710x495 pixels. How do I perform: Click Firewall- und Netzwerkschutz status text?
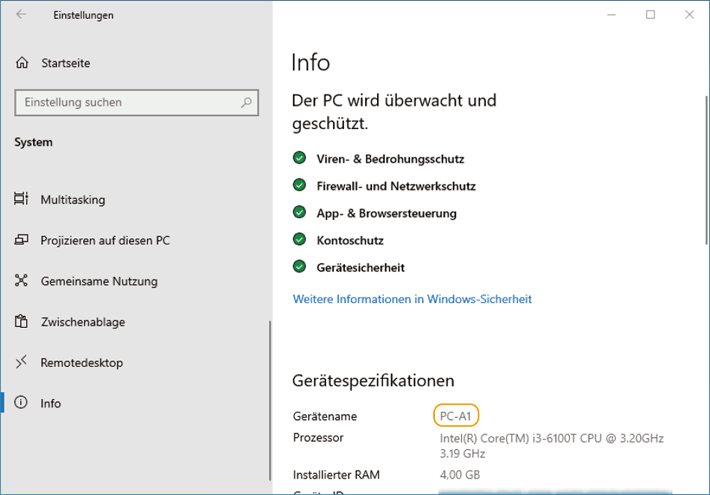[396, 186]
